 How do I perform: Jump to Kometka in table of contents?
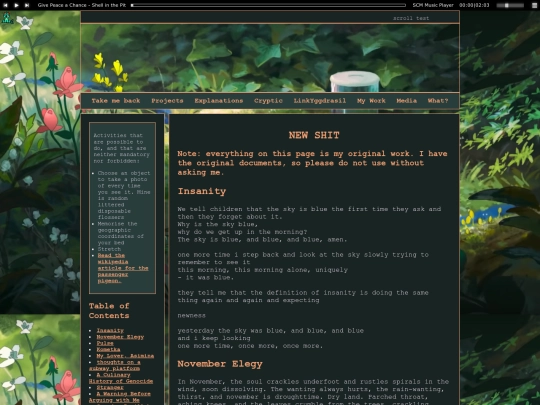point(108,349)
